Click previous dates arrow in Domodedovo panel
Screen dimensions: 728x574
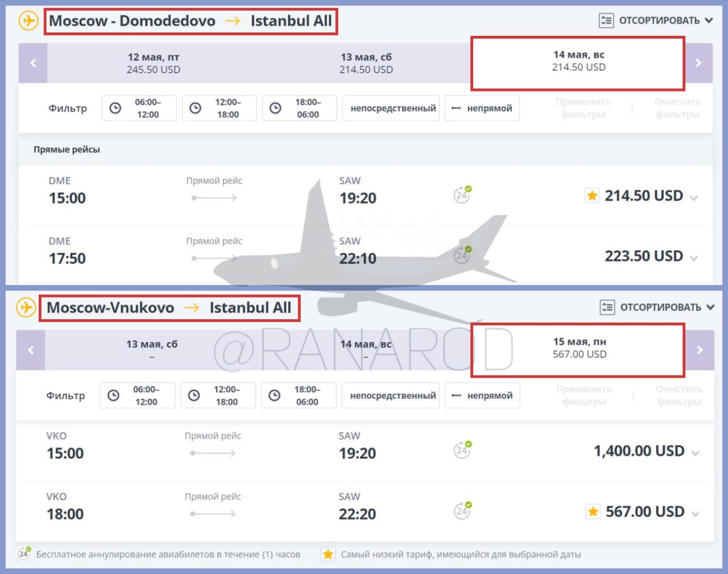(x=33, y=63)
